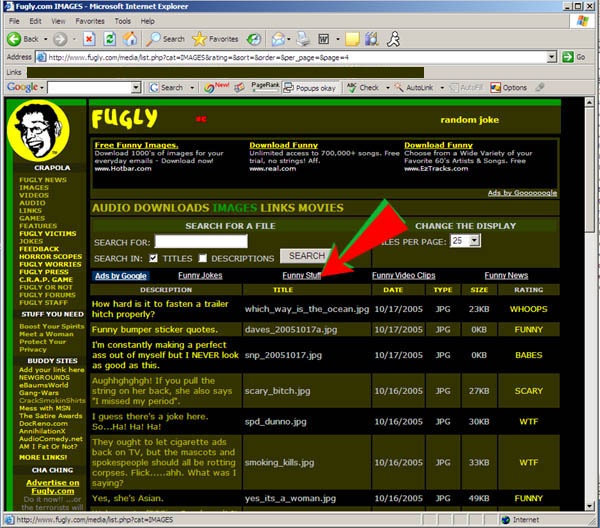This screenshot has width=600, height=528.
Task: Click the PageRank indicator
Action: click(x=265, y=87)
